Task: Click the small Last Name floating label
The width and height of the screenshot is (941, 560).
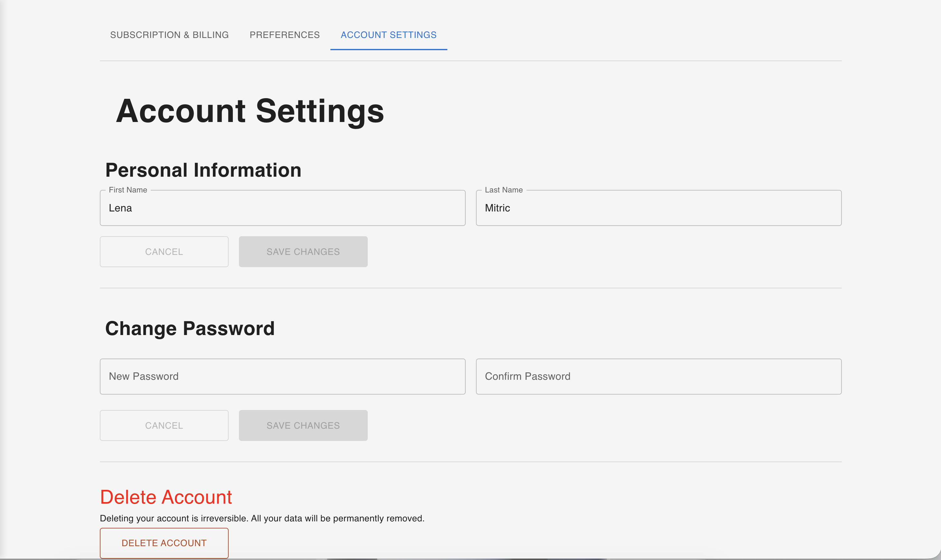Action: 503,190
